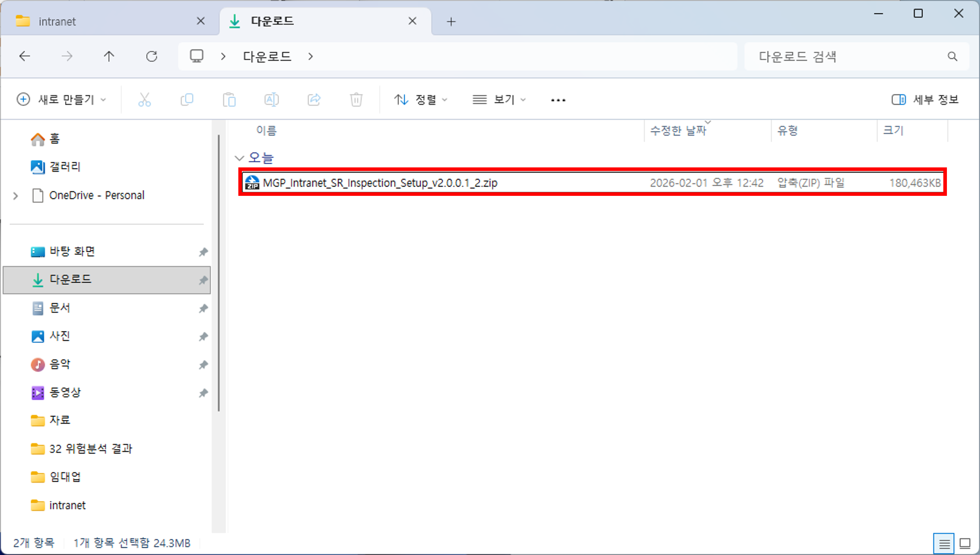Select MGP_Intranet_SR_Inspection_Setup zip file
This screenshot has width=980, height=555.
[380, 183]
